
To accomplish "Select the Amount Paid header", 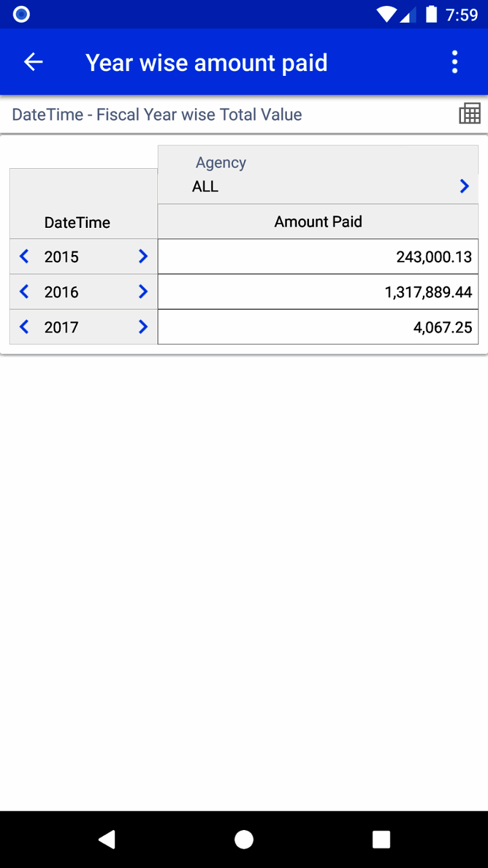I will coord(318,221).
